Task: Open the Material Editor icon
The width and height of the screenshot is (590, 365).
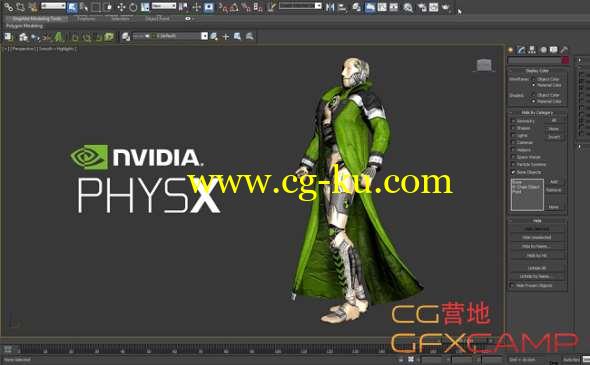Action: click(408, 7)
